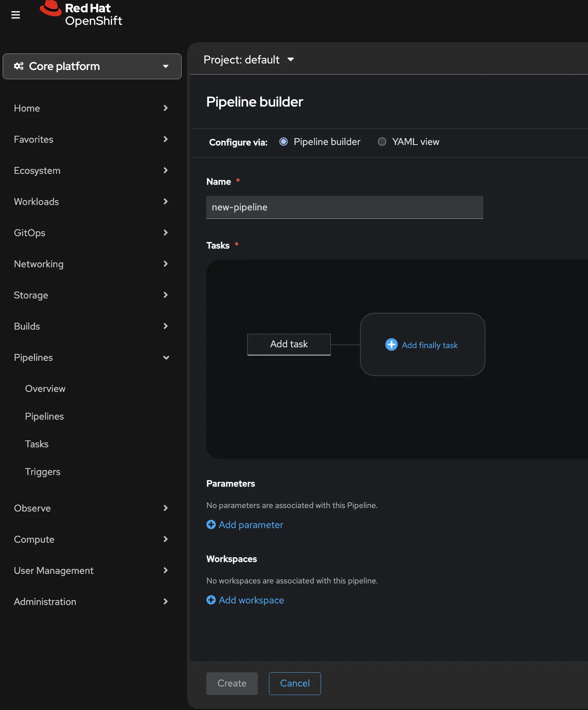The height and width of the screenshot is (710, 588).
Task: Click Add finally task link
Action: [429, 345]
